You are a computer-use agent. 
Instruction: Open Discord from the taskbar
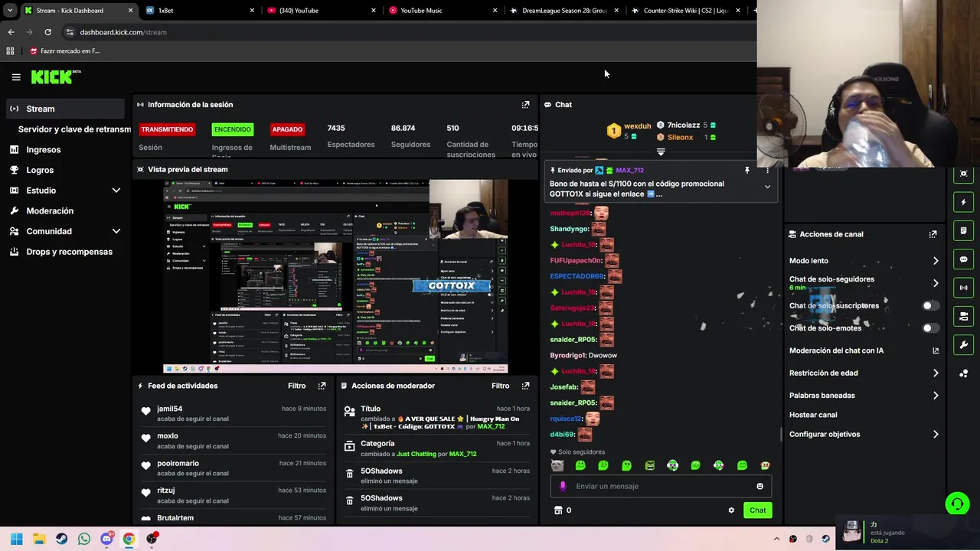pos(106,539)
